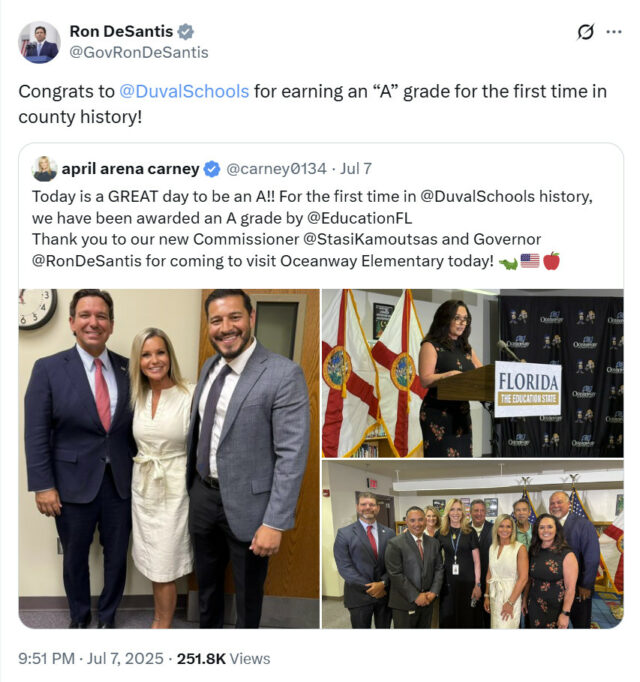Click the april arena carney name
Viewport: 640px width, 682px height.
[x=131, y=169]
